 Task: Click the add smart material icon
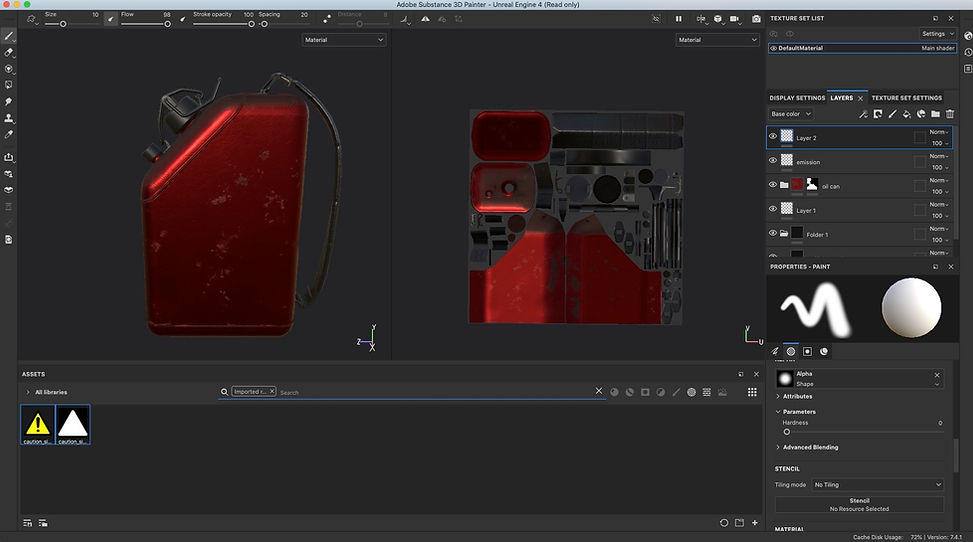(x=921, y=114)
